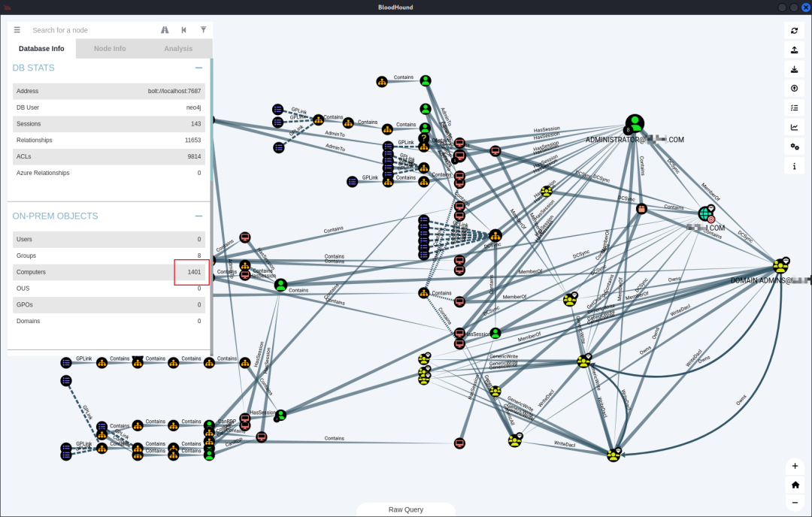Open the Raw Query bar
The image size is (812, 517).
405,509
